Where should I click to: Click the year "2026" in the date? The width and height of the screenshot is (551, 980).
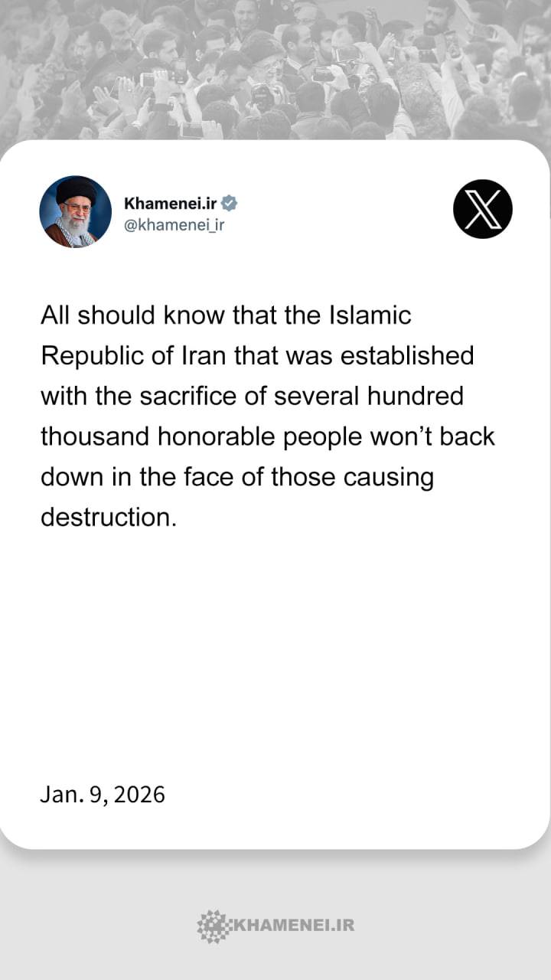tap(141, 794)
